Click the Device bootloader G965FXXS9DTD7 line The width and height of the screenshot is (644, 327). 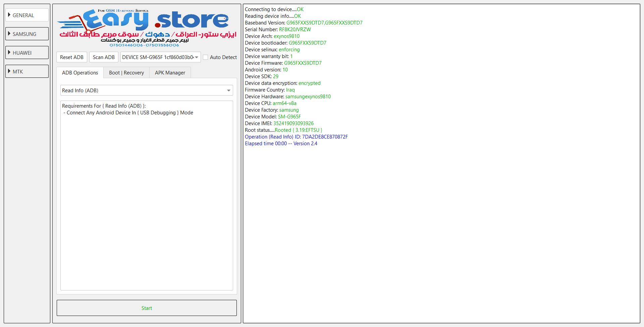tap(285, 43)
